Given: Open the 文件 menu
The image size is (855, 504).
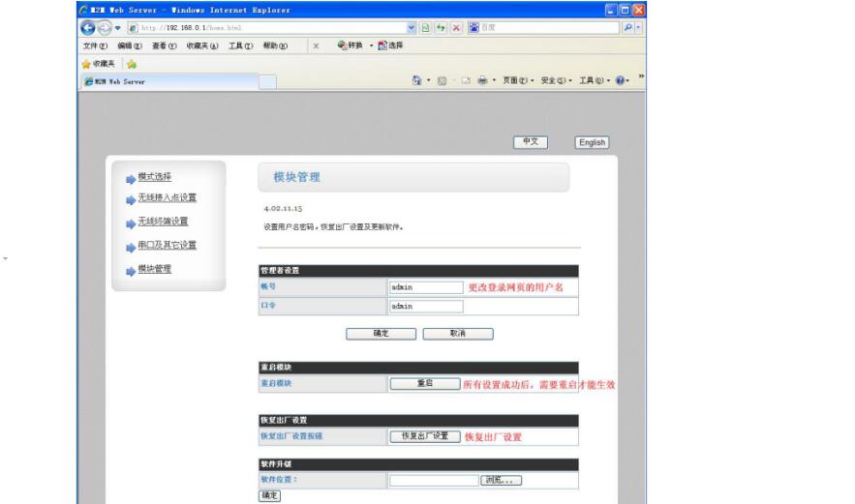Looking at the screenshot, I should tap(94, 45).
